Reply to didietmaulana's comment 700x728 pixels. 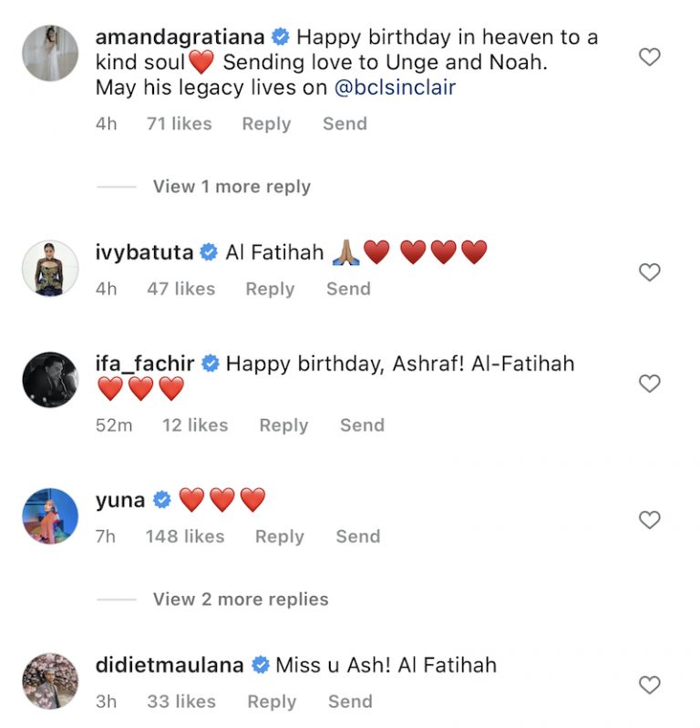click(x=272, y=702)
